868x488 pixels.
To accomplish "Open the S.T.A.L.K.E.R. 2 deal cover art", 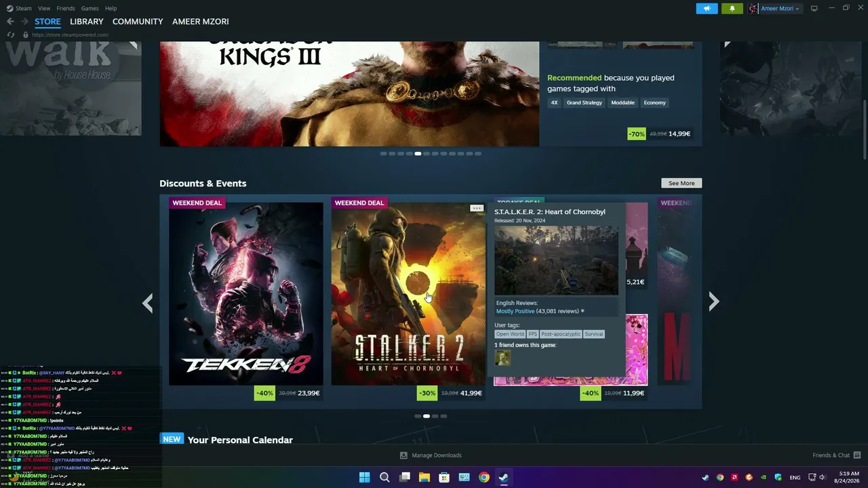I will [408, 293].
